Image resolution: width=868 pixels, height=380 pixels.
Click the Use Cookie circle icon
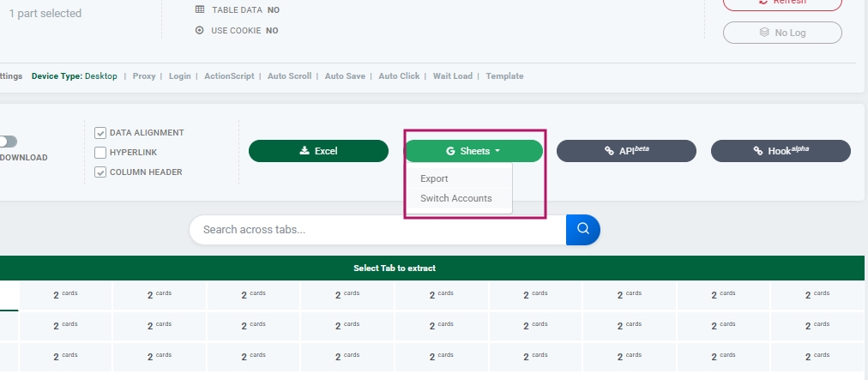(x=200, y=31)
